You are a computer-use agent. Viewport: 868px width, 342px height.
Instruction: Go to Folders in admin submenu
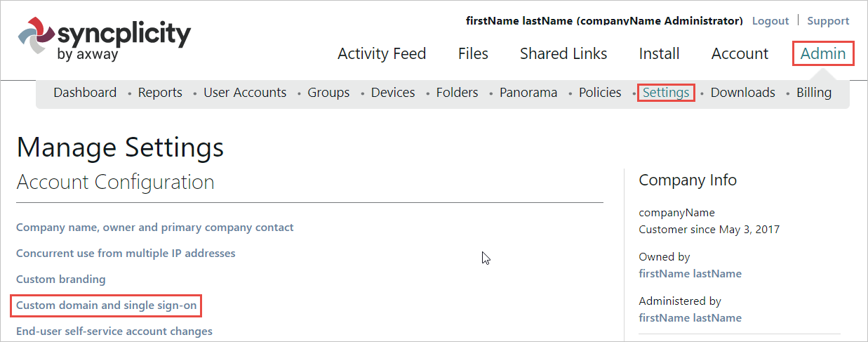click(x=457, y=93)
